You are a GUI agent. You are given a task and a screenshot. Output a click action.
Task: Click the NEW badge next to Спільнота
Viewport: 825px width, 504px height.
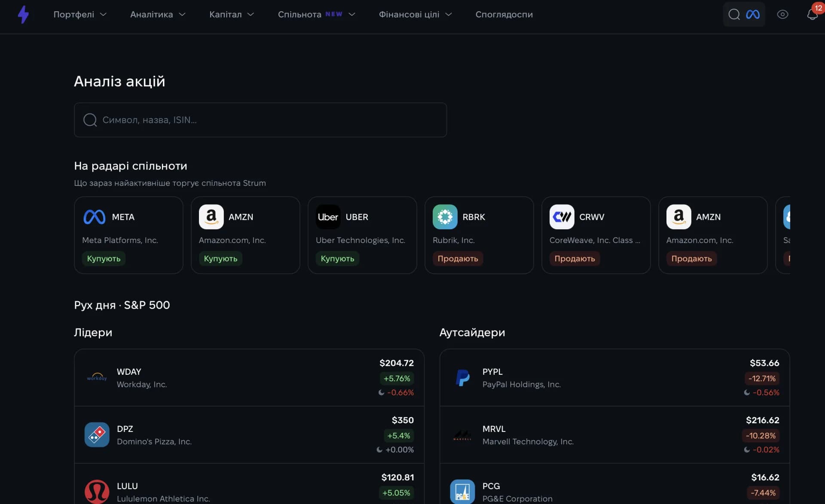pyautogui.click(x=334, y=14)
